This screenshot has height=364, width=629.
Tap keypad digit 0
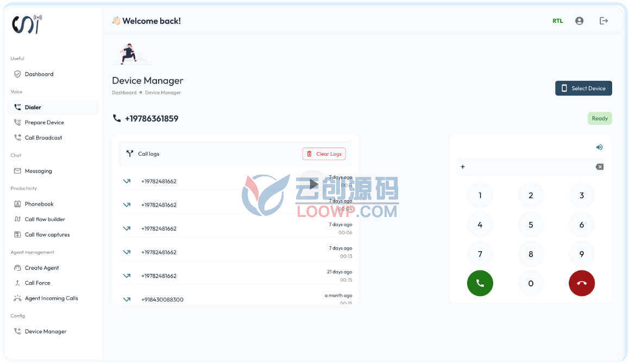531,283
